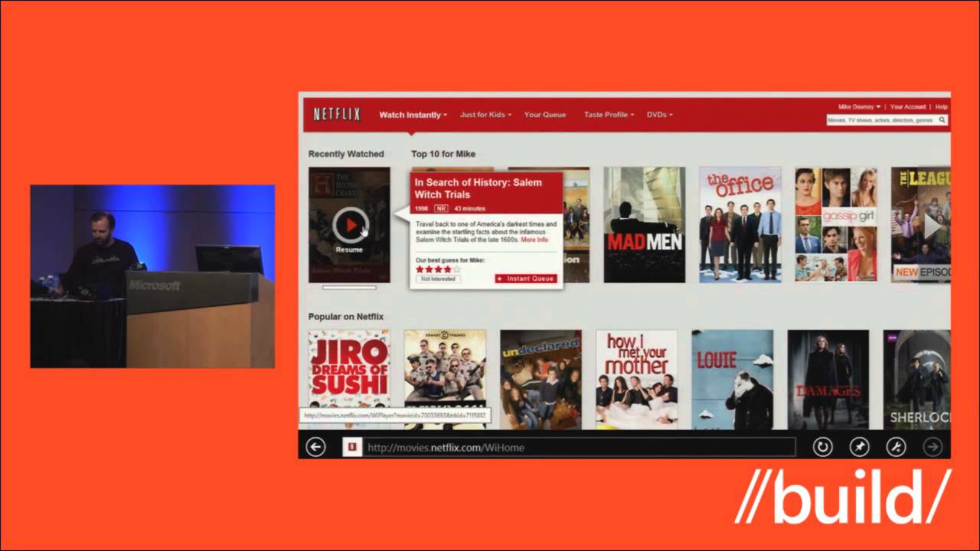This screenshot has width=980, height=551.
Task: Open the Undeclared poster
Action: pos(541,380)
